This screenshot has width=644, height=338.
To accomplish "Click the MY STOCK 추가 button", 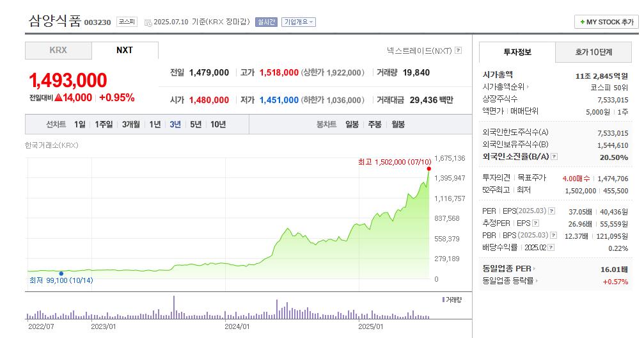I will [x=606, y=22].
